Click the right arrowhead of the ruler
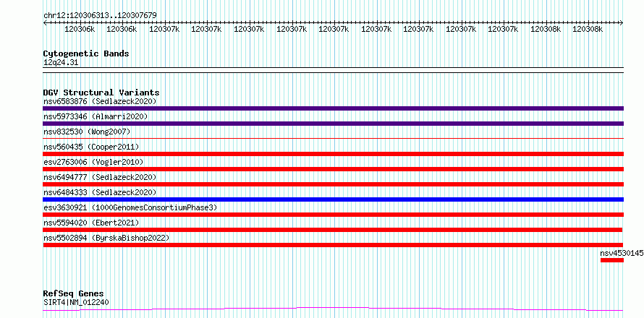 coord(622,22)
